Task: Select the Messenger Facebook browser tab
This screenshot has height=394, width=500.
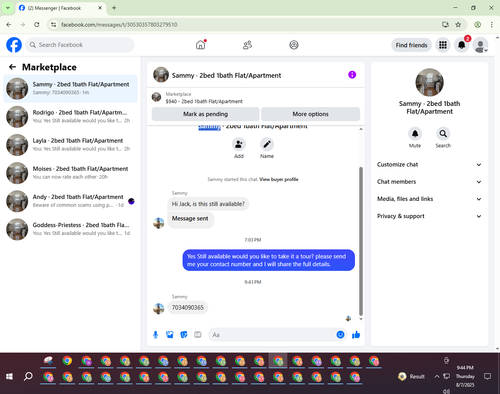Action: [61, 8]
